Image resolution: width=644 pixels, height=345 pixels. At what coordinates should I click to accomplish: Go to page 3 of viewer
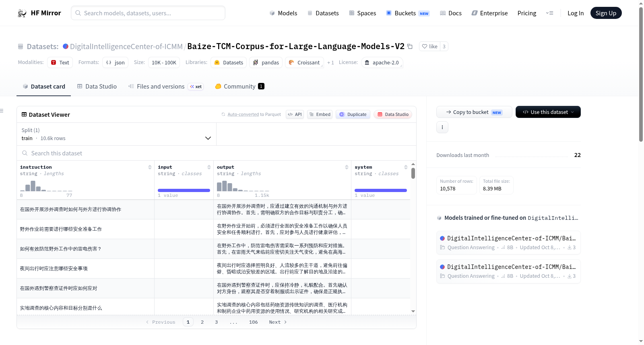pos(216,322)
